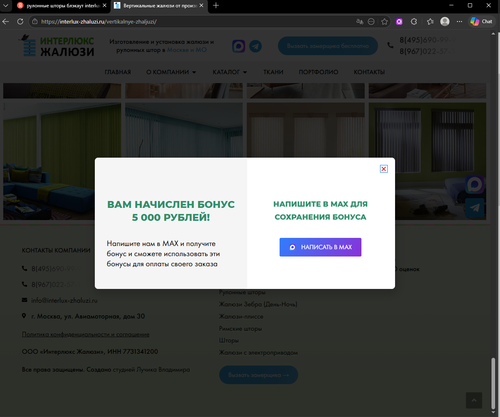
Task: Click the translate page icon
Action: coord(359,22)
